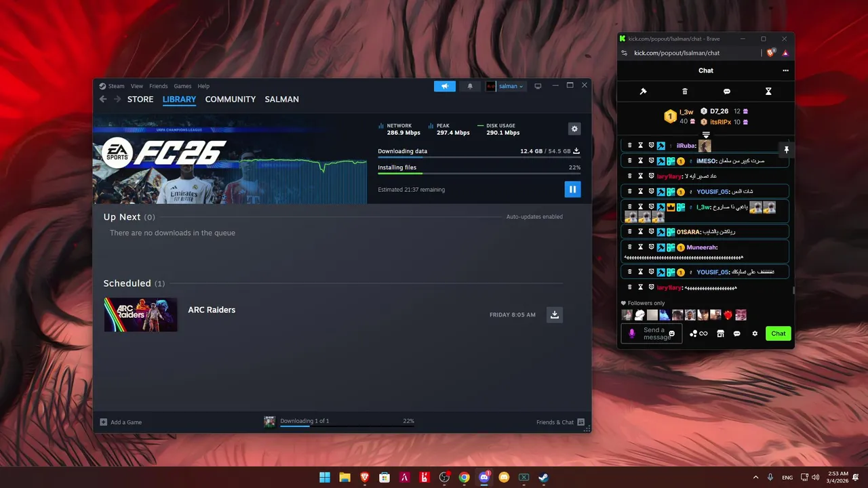Open the Help menu in Steam
The image size is (868, 488).
tap(203, 86)
